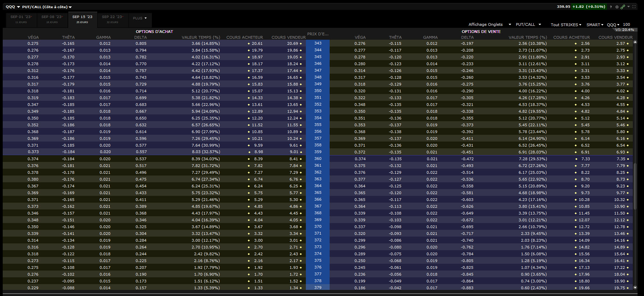Maximize panel with the fullscreen icon
Viewport: 644px width, 296px height.
(634, 6)
